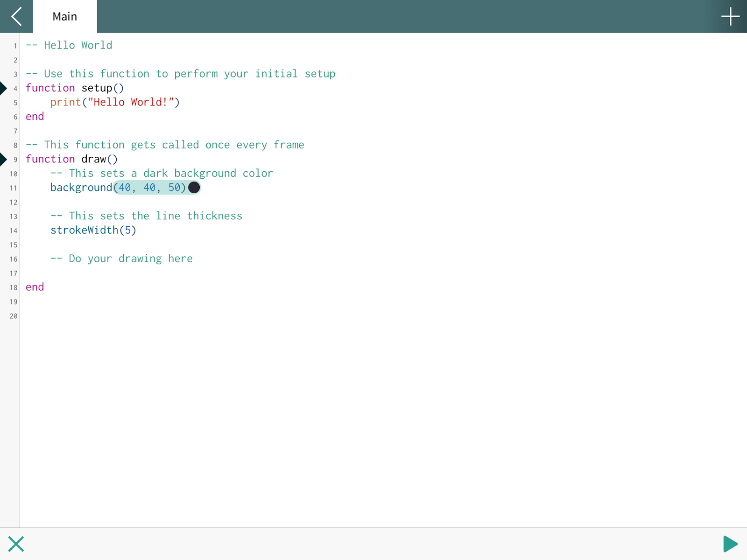Select the Main file label in the tab bar
747x560 pixels.
[x=64, y=16]
